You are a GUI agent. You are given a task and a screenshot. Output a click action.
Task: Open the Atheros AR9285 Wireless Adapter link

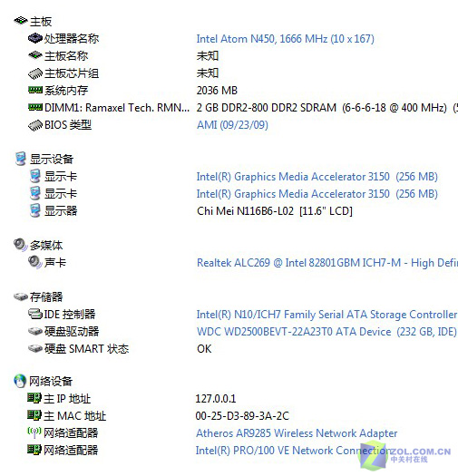coord(297,432)
